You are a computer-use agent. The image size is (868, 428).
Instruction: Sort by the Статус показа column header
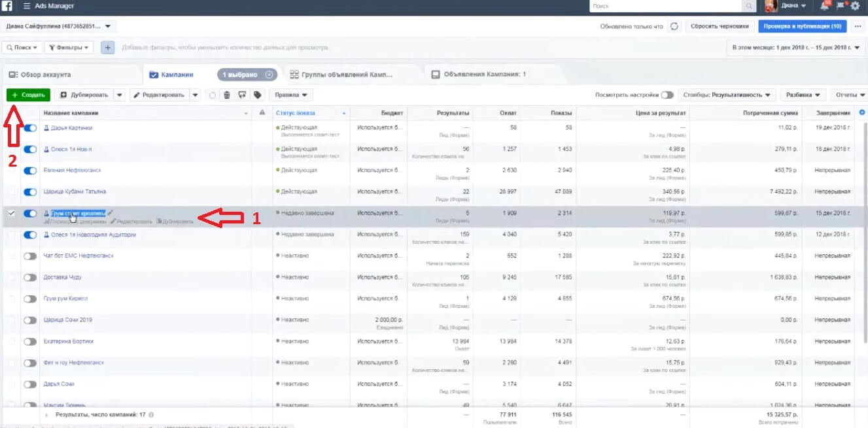311,113
